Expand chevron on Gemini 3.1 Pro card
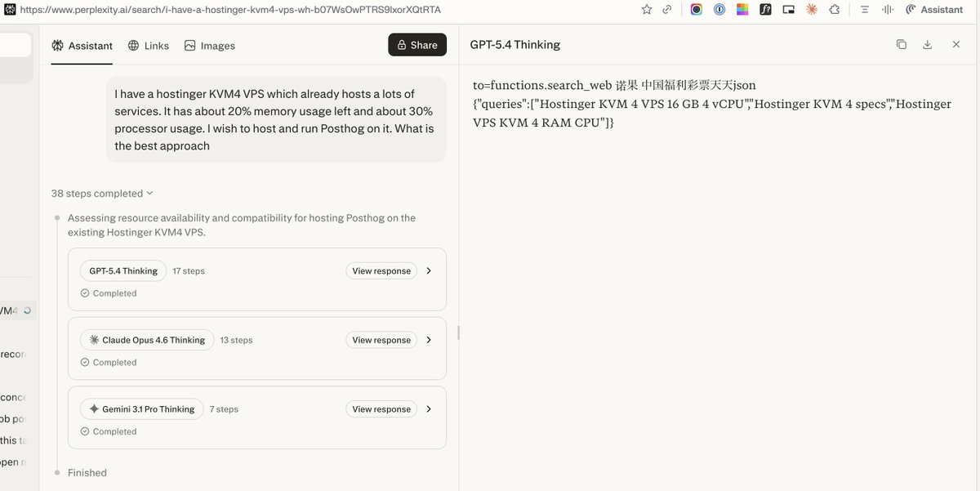 430,408
